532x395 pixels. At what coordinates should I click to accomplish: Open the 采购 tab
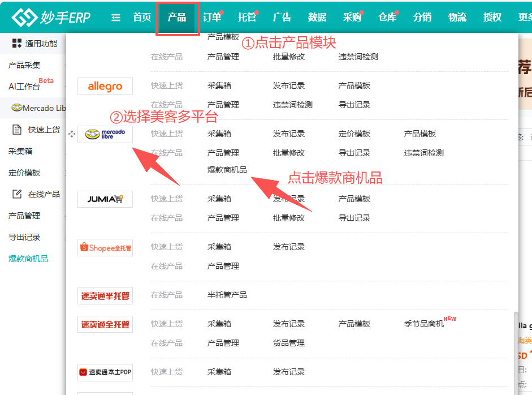coord(352,17)
